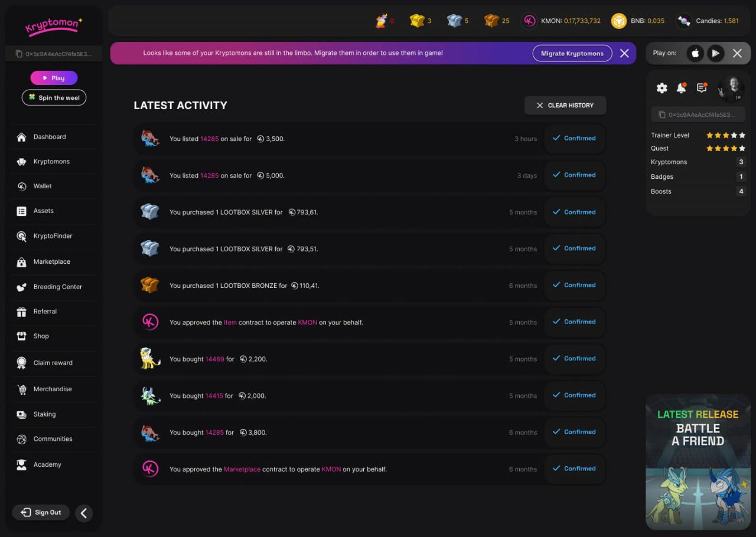Click silver lootbox icon in 793,61 purchase row
This screenshot has width=756, height=537.
(150, 212)
